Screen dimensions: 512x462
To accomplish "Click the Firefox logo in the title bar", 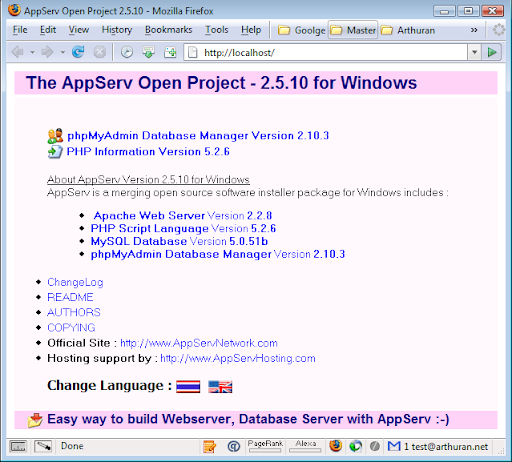I will click(14, 10).
